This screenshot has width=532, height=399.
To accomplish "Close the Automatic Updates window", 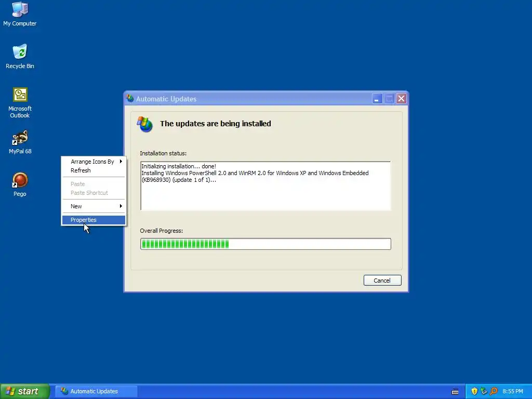I will coord(402,99).
